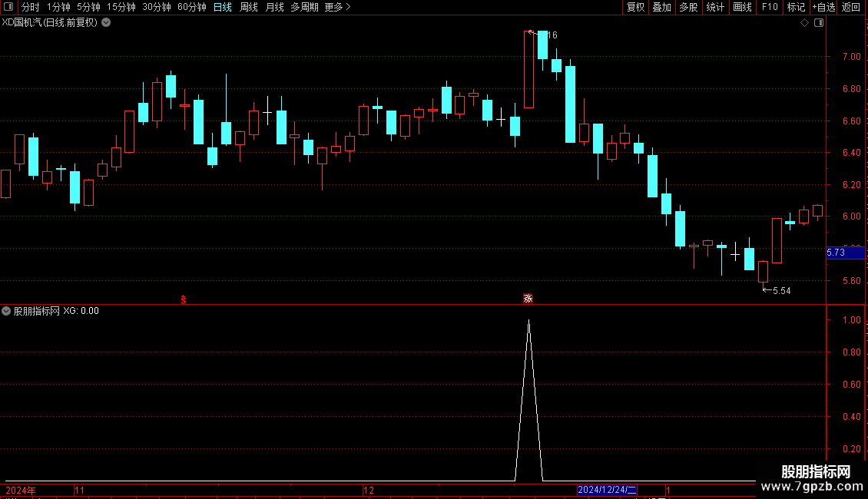Switch to 15分钟 period
This screenshot has width=868, height=499.
pyautogui.click(x=121, y=7)
